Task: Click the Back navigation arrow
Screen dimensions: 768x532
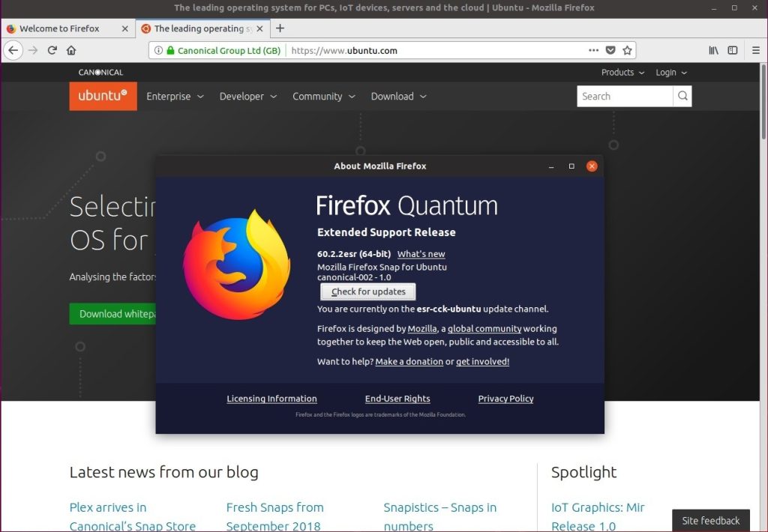Action: (x=13, y=50)
